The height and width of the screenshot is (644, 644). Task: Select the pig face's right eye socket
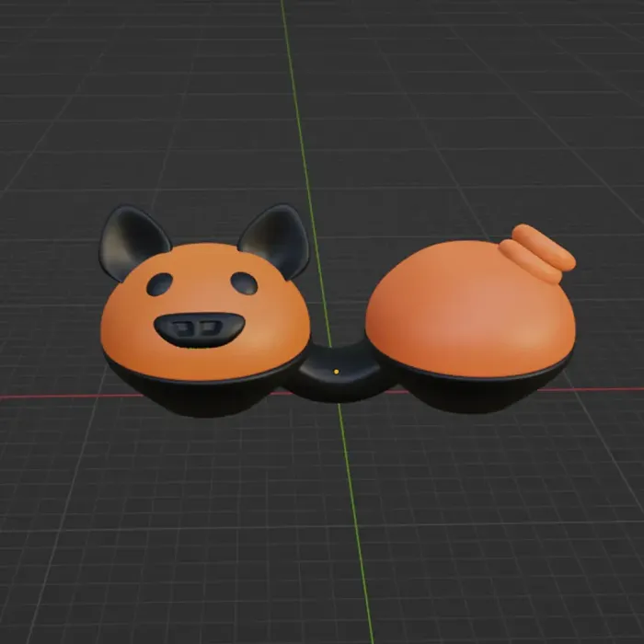pos(244,283)
